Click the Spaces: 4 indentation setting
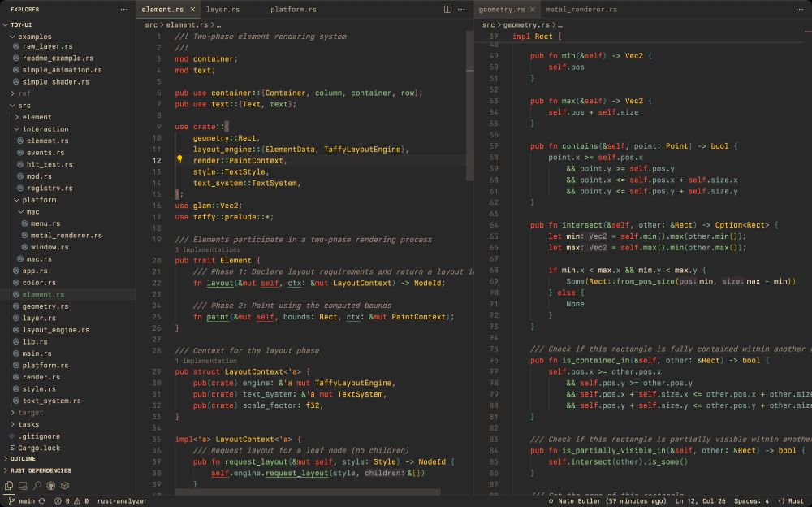 751,501
